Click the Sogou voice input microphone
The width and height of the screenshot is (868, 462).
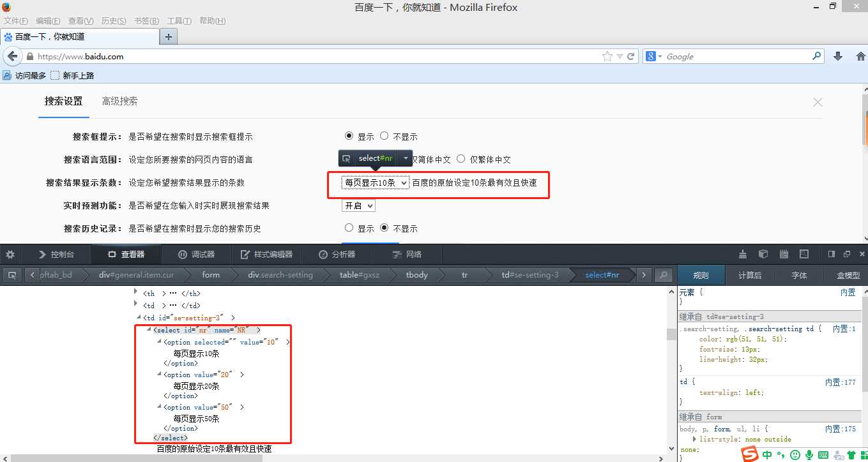click(x=809, y=455)
